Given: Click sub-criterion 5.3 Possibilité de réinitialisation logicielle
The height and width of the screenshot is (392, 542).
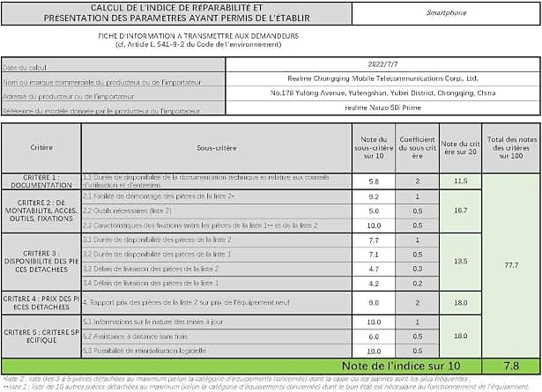Looking at the screenshot, I should pos(217,351).
